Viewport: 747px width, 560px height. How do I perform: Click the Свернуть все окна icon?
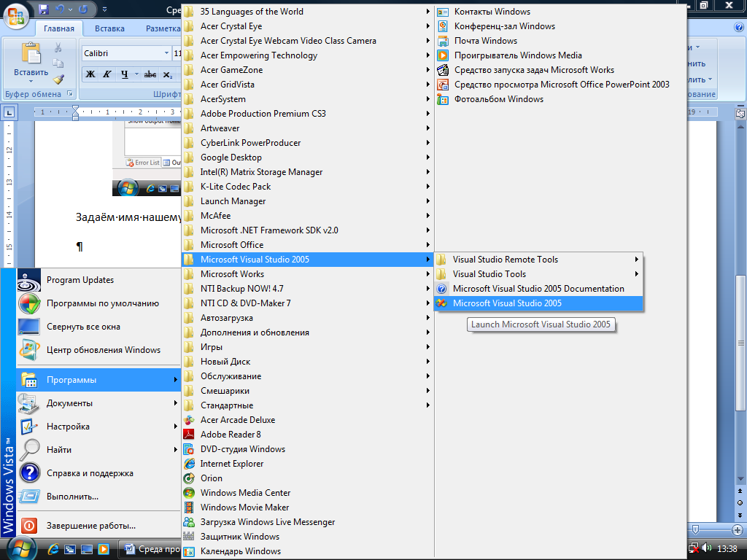click(x=29, y=327)
